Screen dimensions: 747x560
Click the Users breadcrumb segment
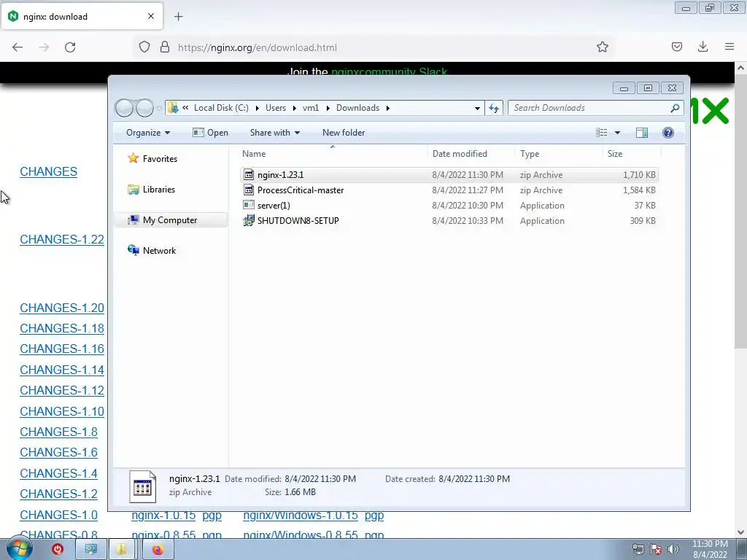276,108
